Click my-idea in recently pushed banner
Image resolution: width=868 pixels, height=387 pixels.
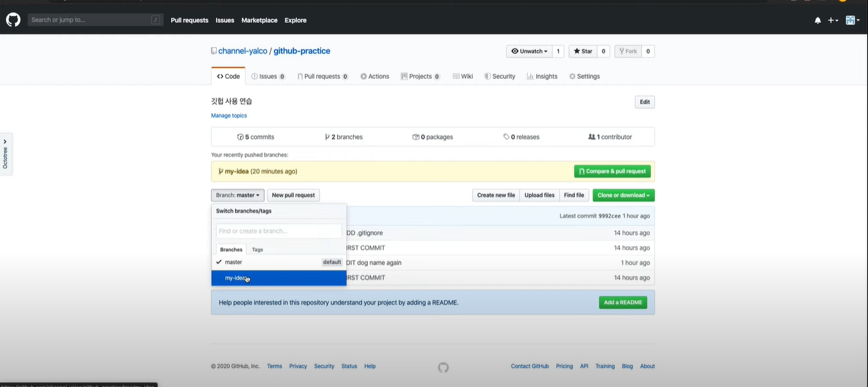pos(236,171)
